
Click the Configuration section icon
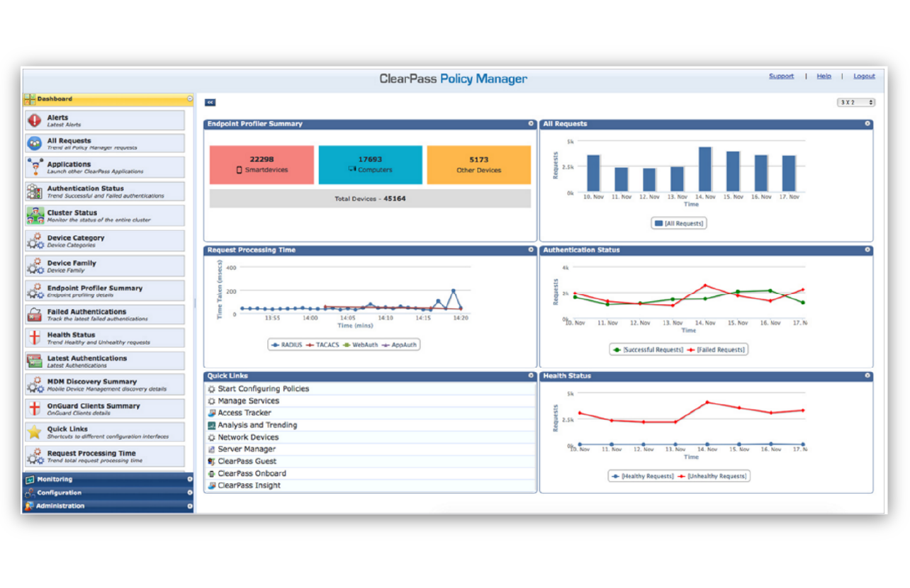pyautogui.click(x=29, y=492)
